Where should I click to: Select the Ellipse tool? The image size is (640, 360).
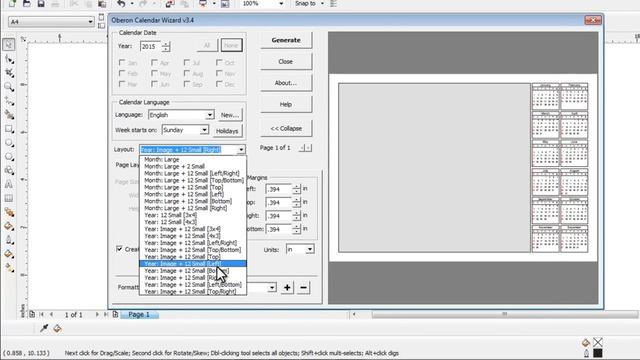pyautogui.click(x=9, y=143)
